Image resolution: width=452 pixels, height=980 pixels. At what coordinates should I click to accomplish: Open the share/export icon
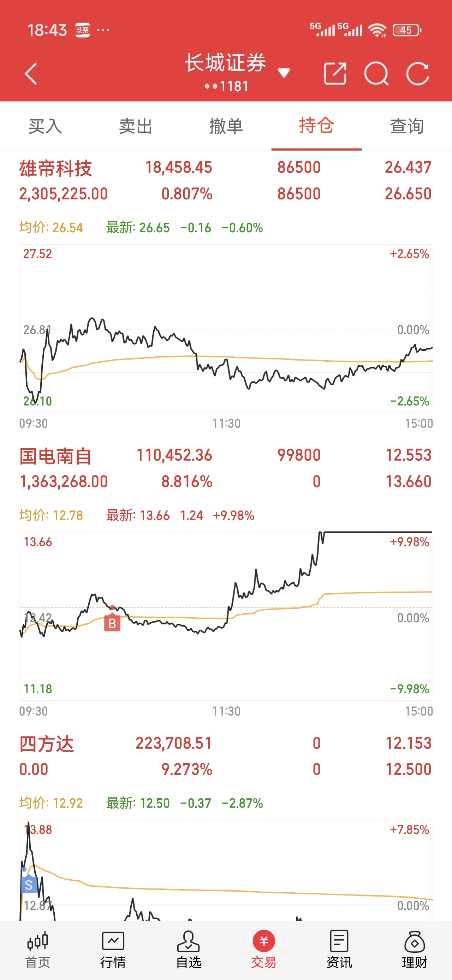[x=335, y=74]
